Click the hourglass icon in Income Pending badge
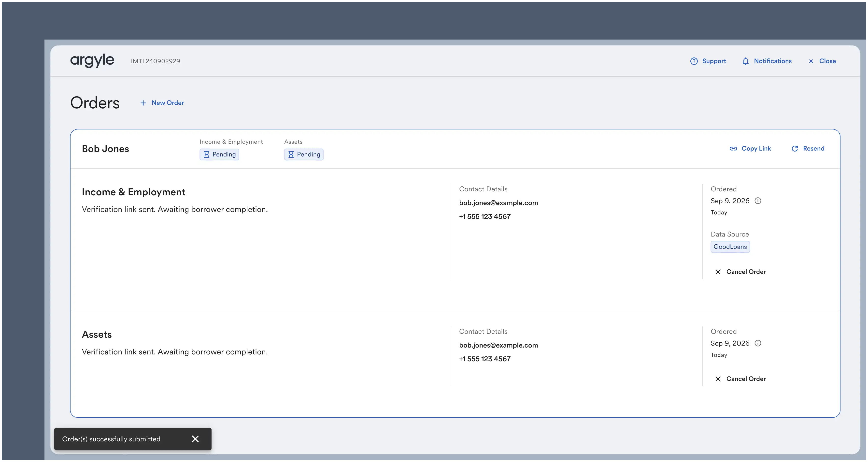This screenshot has width=868, height=462. point(207,154)
